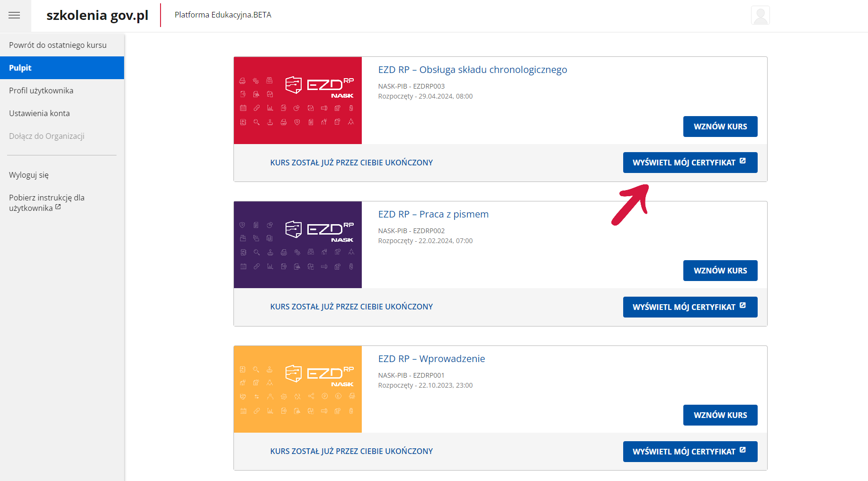The height and width of the screenshot is (481, 868).
Task: Show certificate for the Wprowadzenie course
Action: [x=689, y=452]
